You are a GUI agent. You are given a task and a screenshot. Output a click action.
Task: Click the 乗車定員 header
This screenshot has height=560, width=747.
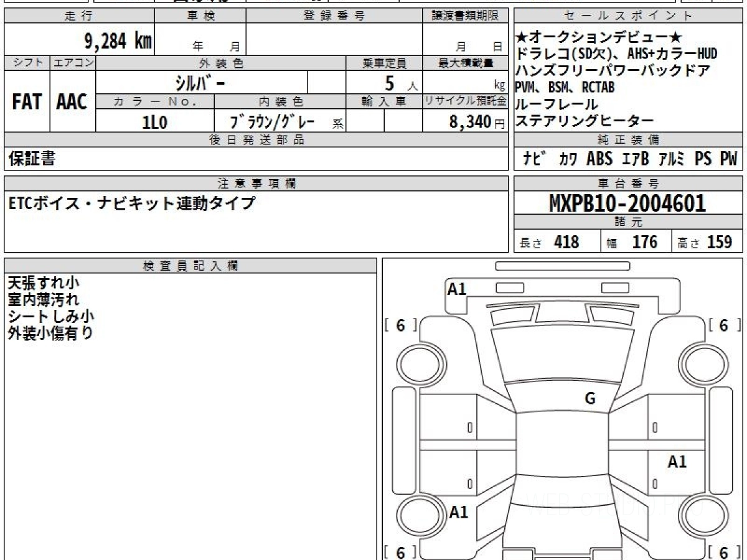point(384,63)
